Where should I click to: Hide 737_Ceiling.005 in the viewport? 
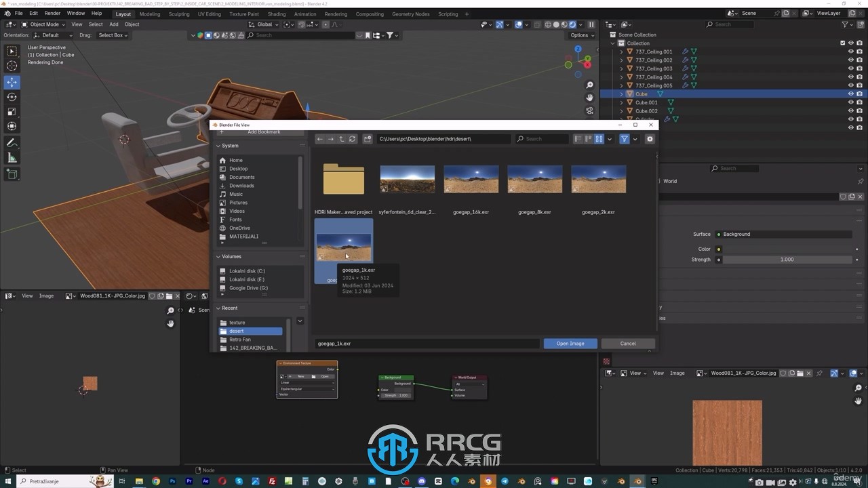coord(851,85)
